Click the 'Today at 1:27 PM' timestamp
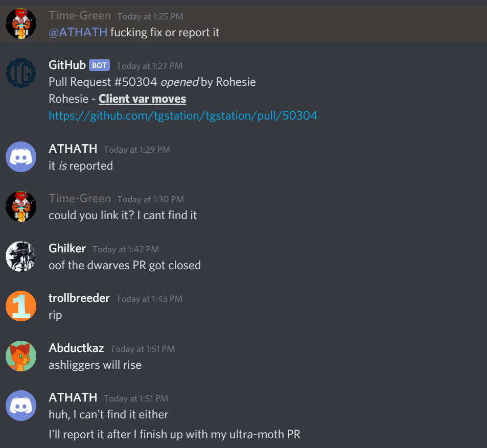Image resolution: width=487 pixels, height=448 pixels. 149,66
